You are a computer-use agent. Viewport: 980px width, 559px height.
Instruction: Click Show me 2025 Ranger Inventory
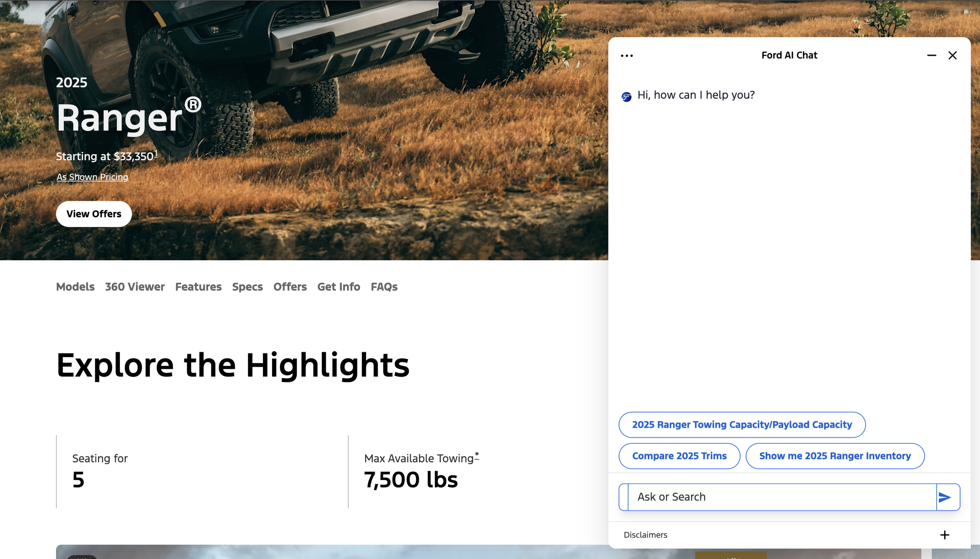(x=835, y=456)
